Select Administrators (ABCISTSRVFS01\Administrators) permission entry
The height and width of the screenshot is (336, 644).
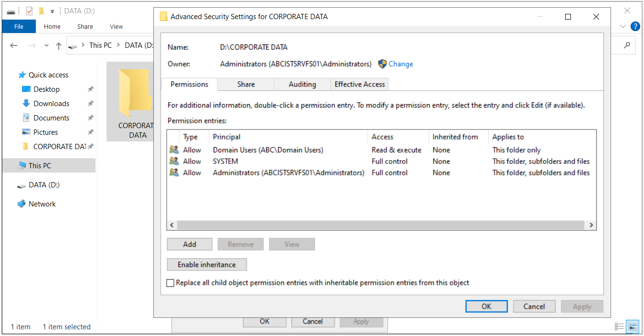[x=381, y=173]
